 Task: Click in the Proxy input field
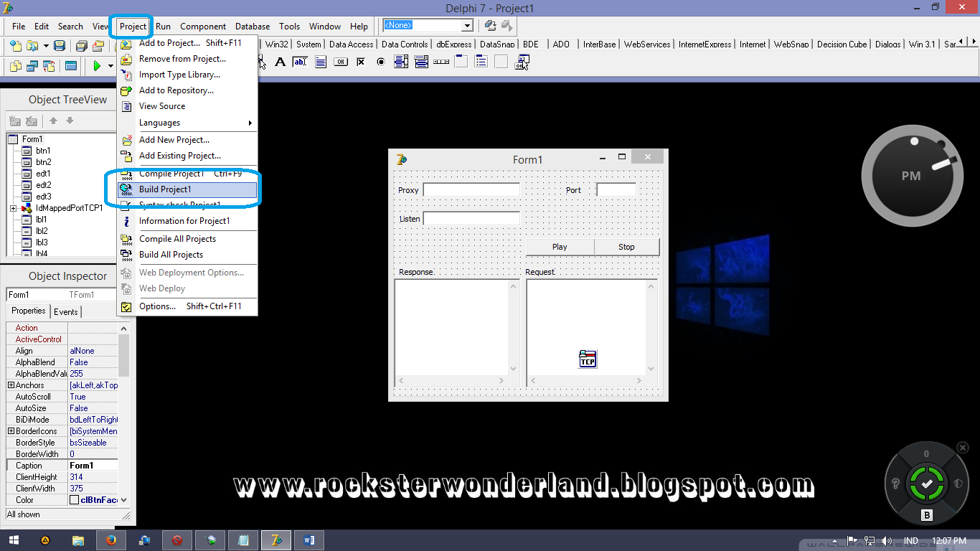pyautogui.click(x=471, y=190)
